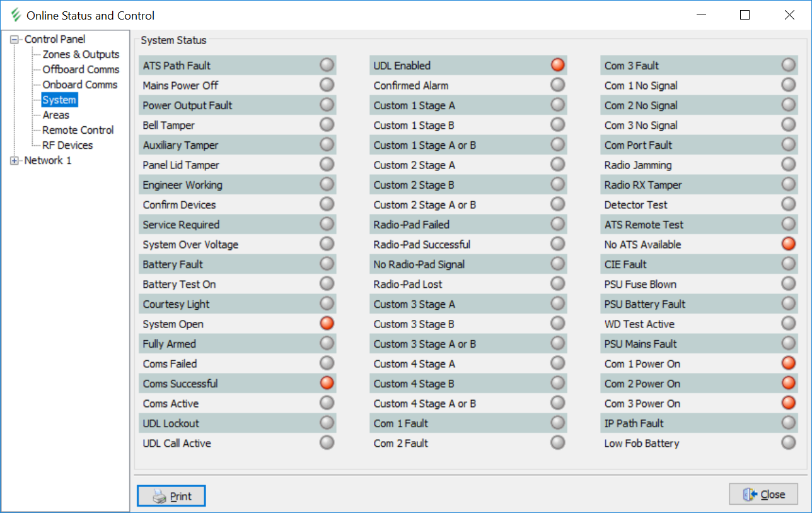Click the Confirmed Alarm status light
This screenshot has width=812, height=513.
tap(557, 85)
